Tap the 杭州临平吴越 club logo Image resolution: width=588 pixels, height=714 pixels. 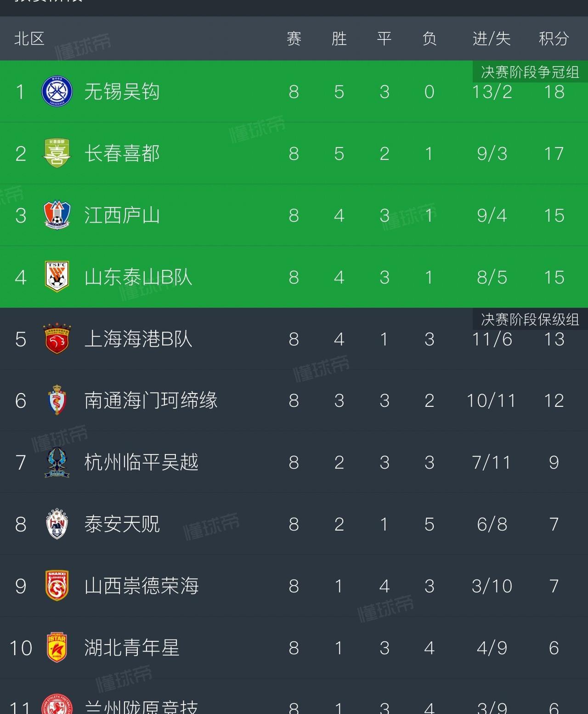point(57,462)
